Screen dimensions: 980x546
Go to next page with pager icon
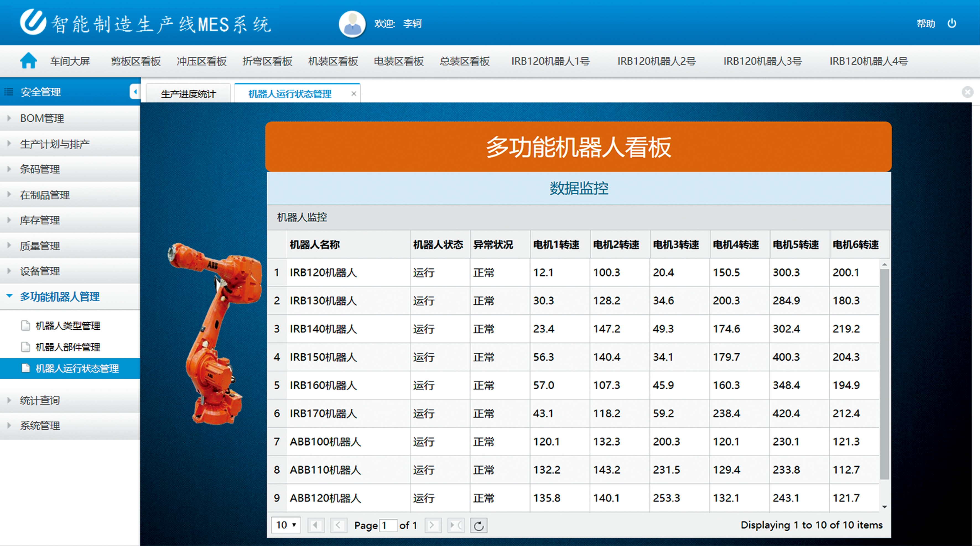pyautogui.click(x=433, y=526)
